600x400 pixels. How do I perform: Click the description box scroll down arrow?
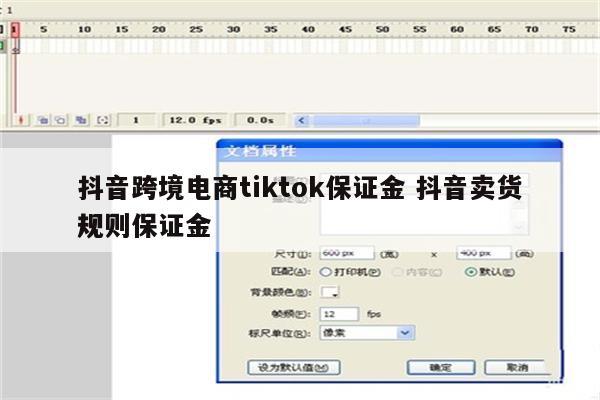(520, 227)
